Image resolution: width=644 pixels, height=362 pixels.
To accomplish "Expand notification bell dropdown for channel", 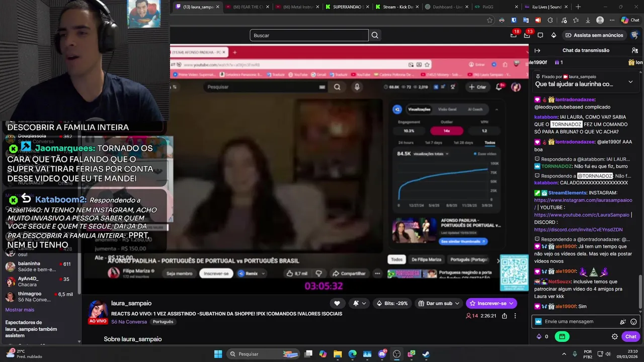I will tap(359, 303).
